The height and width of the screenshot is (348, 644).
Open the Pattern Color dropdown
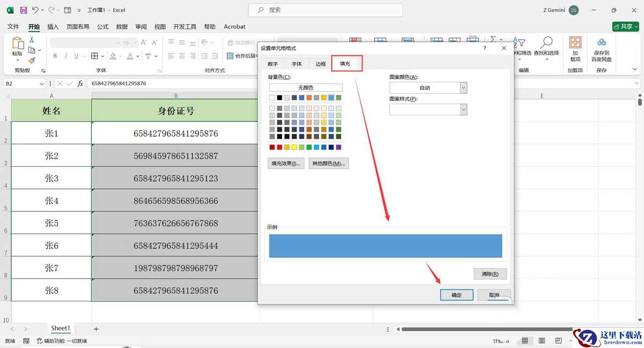(463, 87)
